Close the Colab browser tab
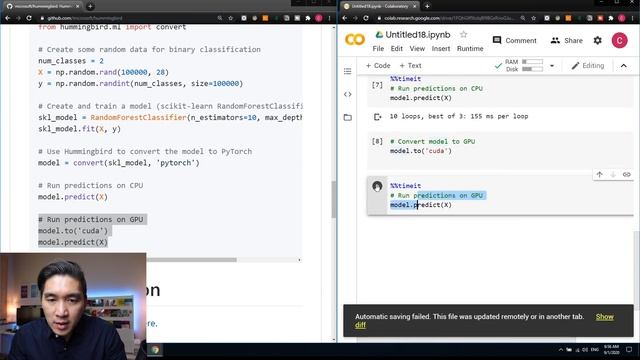The image size is (640, 360). coord(415,6)
